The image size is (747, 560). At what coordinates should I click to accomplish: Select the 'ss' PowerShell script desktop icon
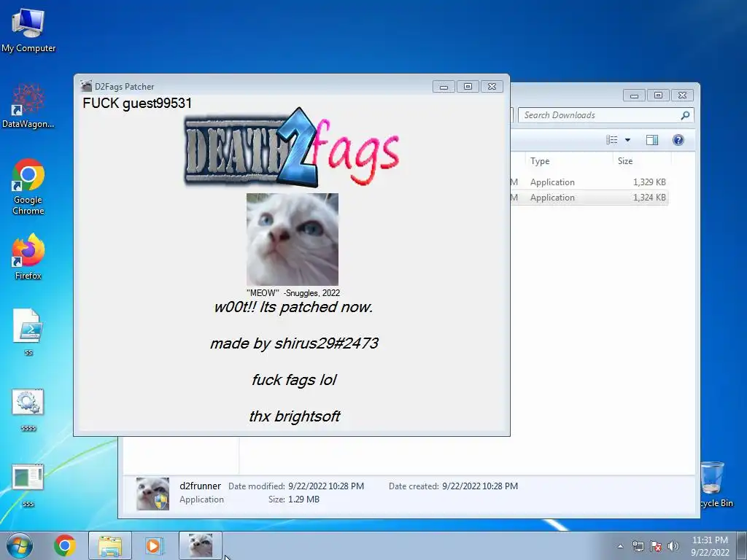(28, 332)
